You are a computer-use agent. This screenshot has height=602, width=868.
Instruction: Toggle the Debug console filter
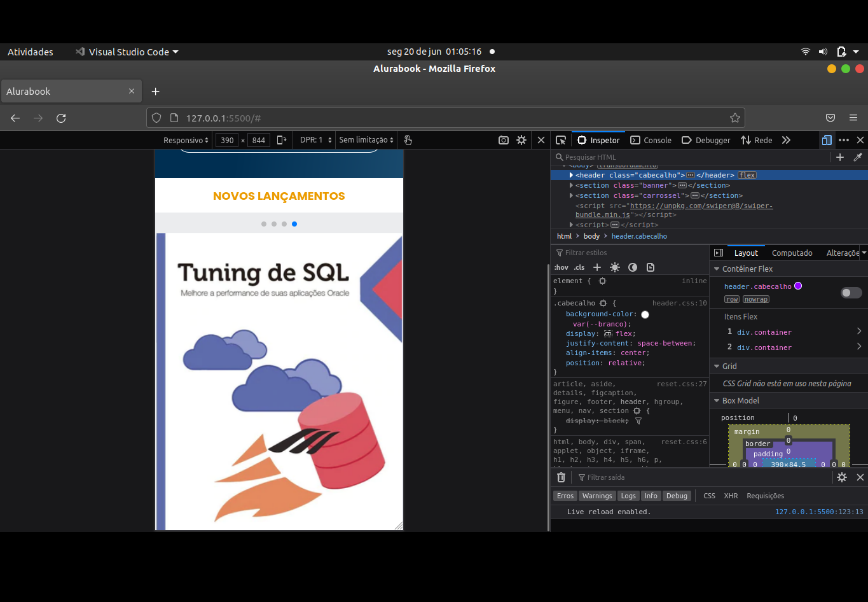[677, 496]
